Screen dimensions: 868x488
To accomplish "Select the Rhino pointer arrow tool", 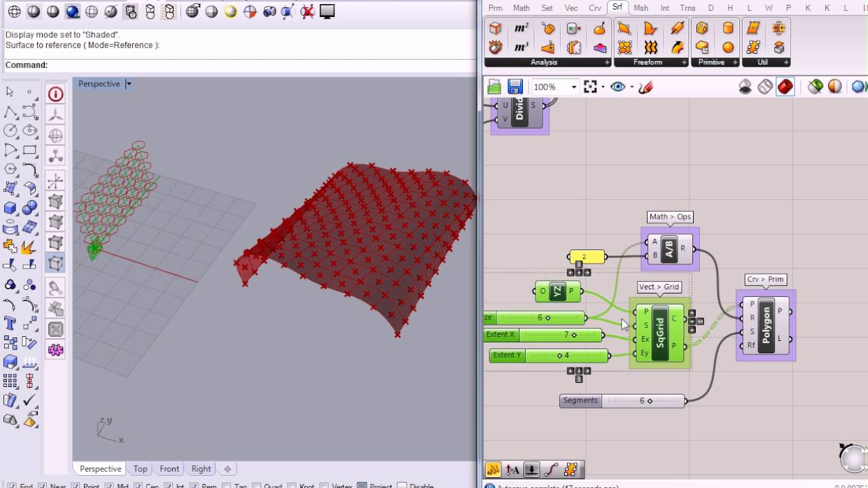I will tap(10, 91).
